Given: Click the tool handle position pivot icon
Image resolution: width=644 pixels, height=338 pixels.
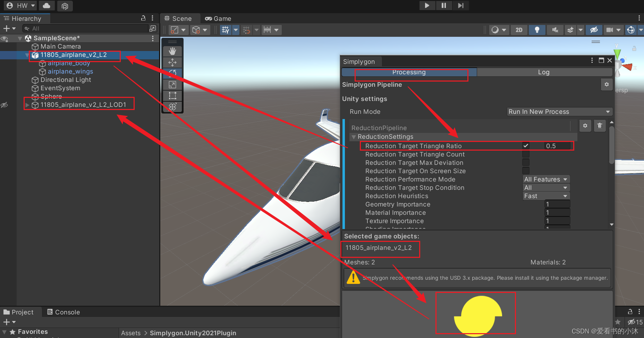Looking at the screenshot, I should click(178, 30).
